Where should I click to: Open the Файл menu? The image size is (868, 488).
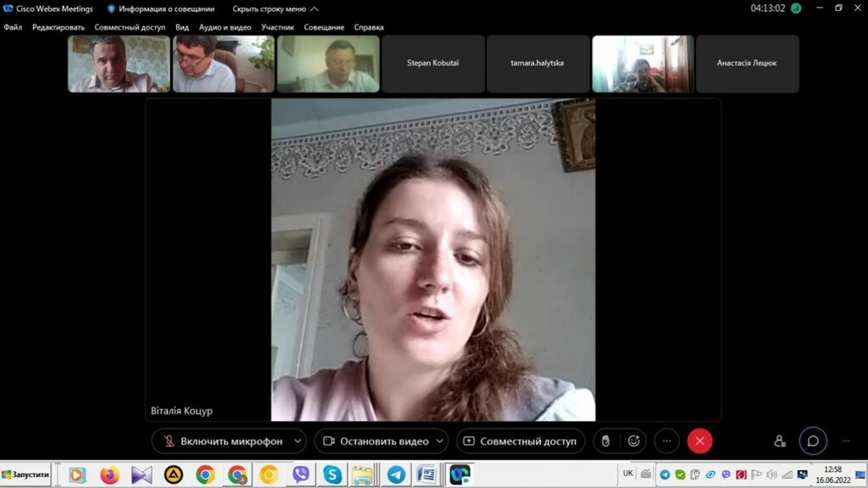point(13,27)
